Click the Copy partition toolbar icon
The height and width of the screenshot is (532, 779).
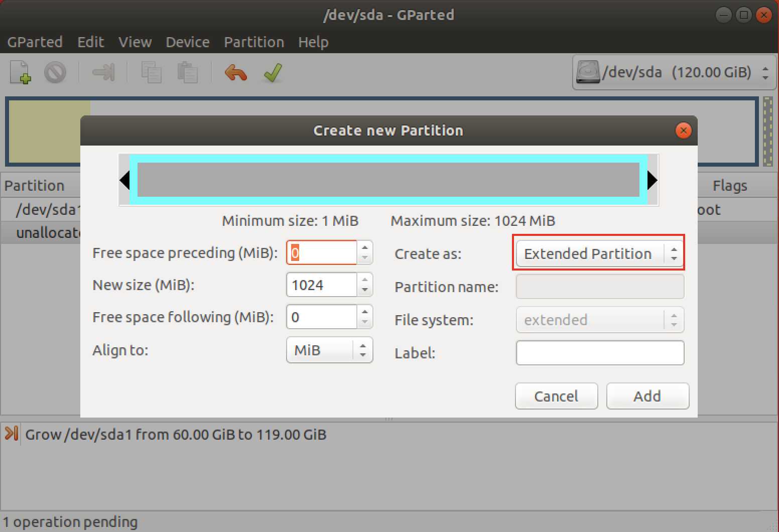point(151,72)
